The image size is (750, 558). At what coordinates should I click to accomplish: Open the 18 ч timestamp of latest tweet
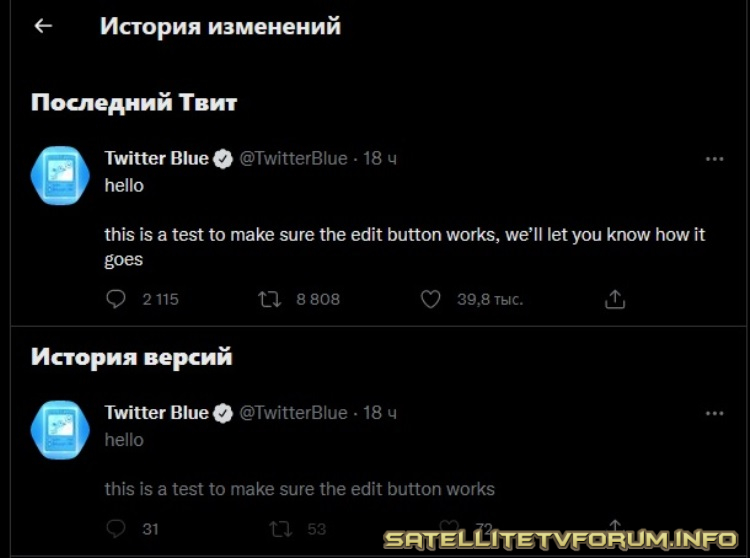pos(380,158)
